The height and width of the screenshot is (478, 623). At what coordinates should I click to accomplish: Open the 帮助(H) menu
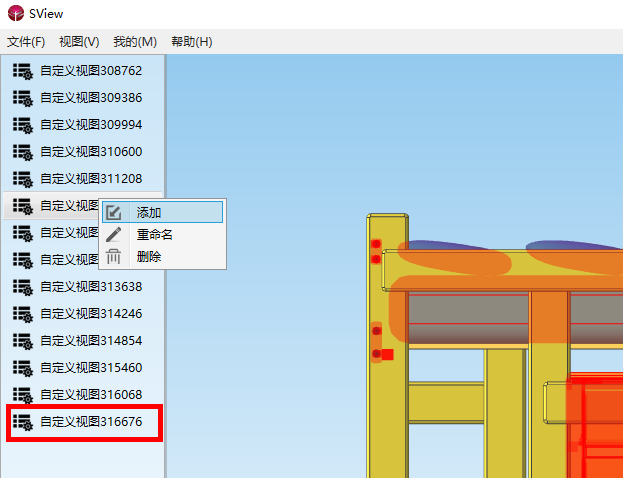click(x=192, y=42)
